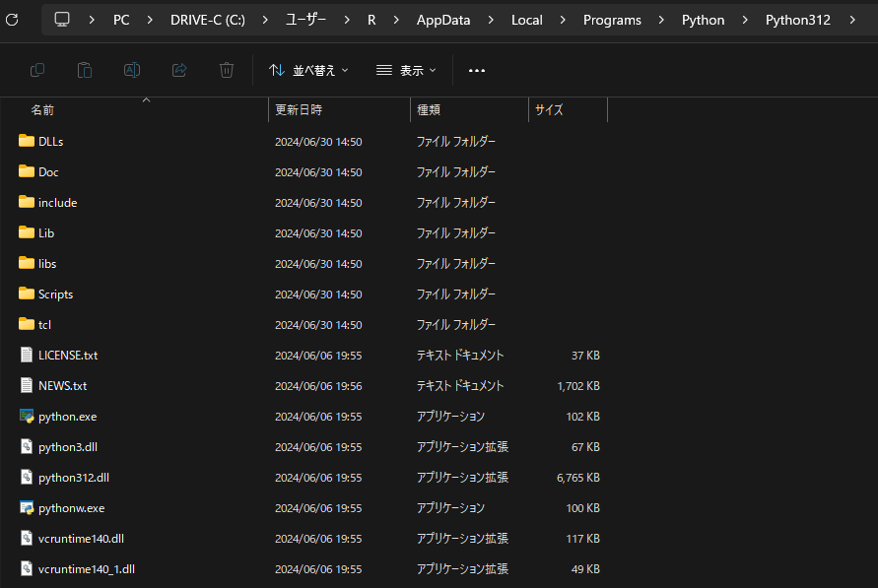This screenshot has width=878, height=588.
Task: Click the NEWS.txt file icon
Action: coord(27,385)
